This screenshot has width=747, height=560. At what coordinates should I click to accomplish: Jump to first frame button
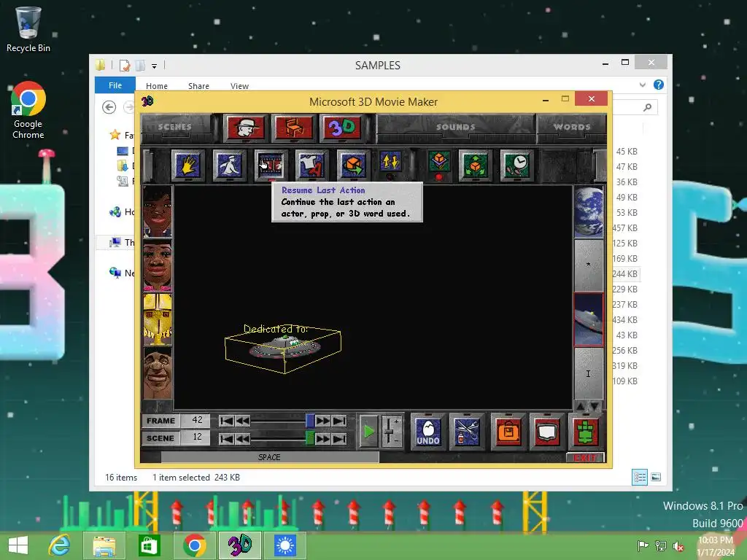226,421
